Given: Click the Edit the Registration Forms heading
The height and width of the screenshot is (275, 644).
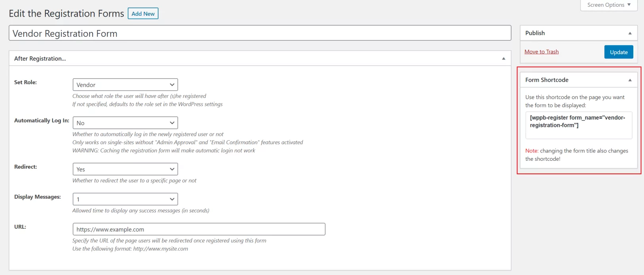Looking at the screenshot, I should (66, 13).
